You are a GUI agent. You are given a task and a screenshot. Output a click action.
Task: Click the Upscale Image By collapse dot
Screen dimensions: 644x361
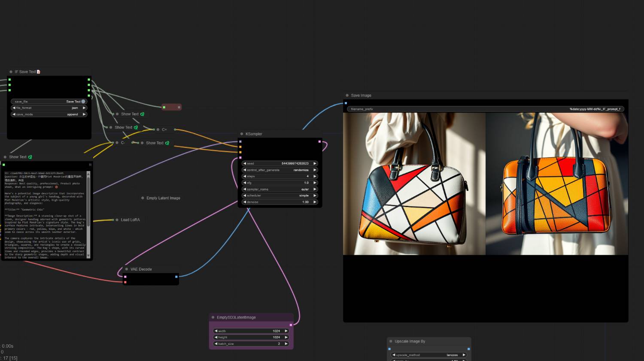391,342
